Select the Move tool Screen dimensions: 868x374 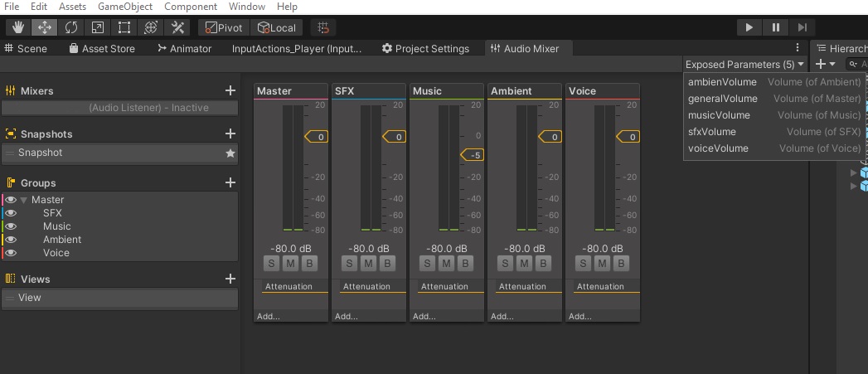click(45, 27)
